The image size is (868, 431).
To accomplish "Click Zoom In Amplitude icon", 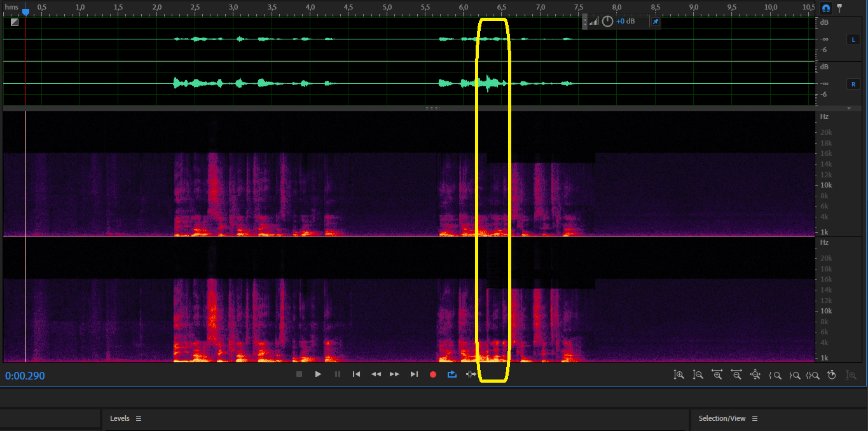I will tap(679, 375).
